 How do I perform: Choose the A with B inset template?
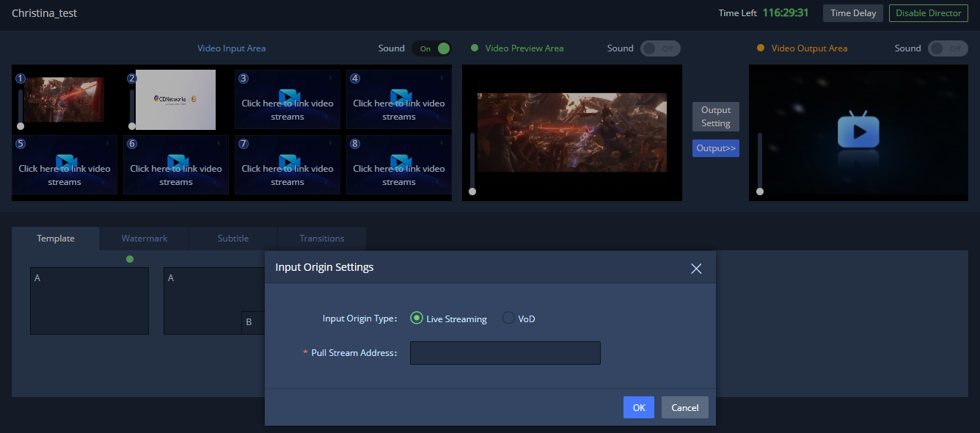214,301
